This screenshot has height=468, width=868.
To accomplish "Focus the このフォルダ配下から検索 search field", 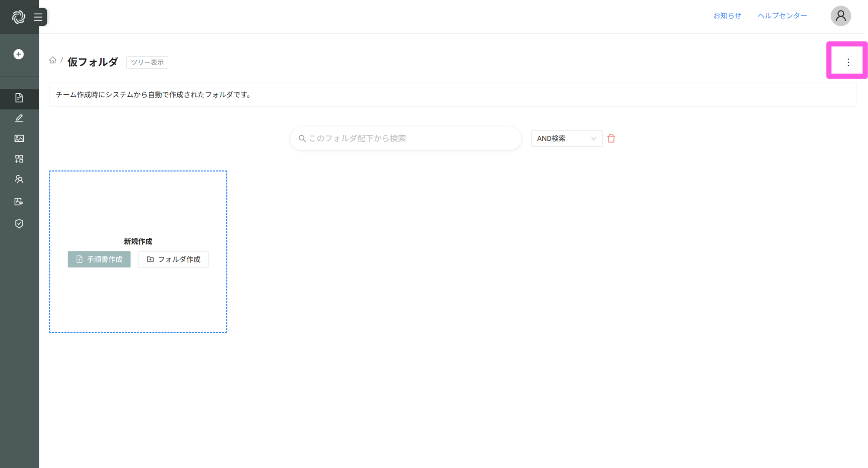I will 407,138.
